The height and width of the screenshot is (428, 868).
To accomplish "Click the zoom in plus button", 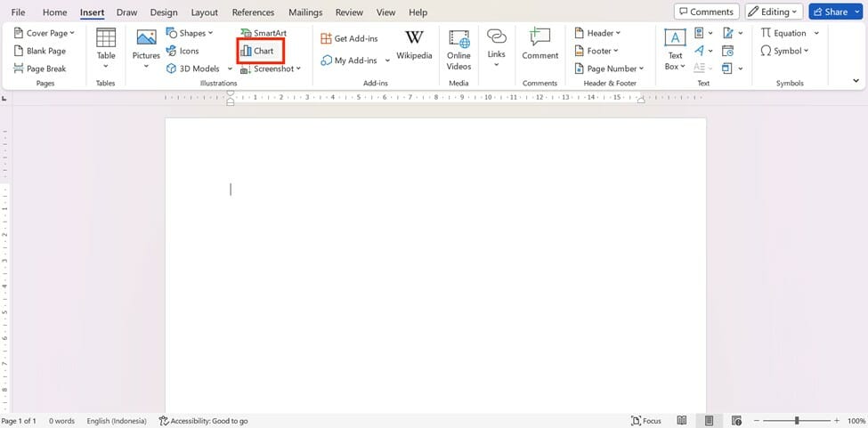I will [837, 421].
